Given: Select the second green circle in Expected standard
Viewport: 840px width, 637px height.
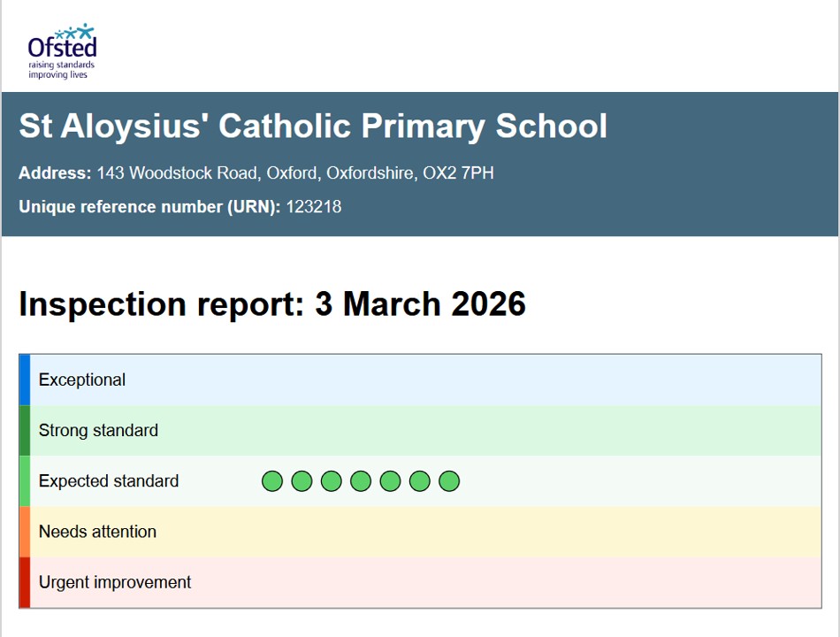Looking at the screenshot, I should [302, 481].
